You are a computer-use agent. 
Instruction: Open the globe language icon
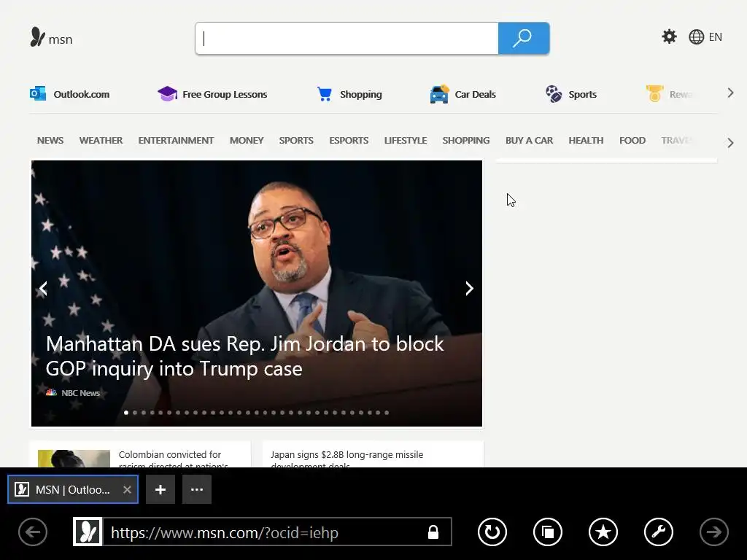(x=696, y=36)
